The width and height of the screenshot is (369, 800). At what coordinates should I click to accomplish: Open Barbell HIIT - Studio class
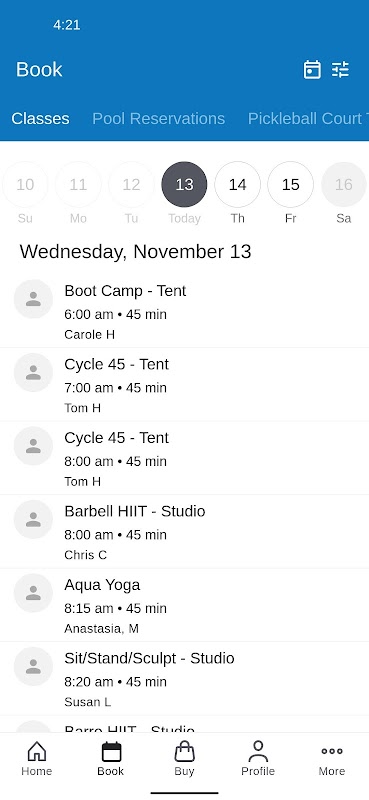tap(184, 532)
